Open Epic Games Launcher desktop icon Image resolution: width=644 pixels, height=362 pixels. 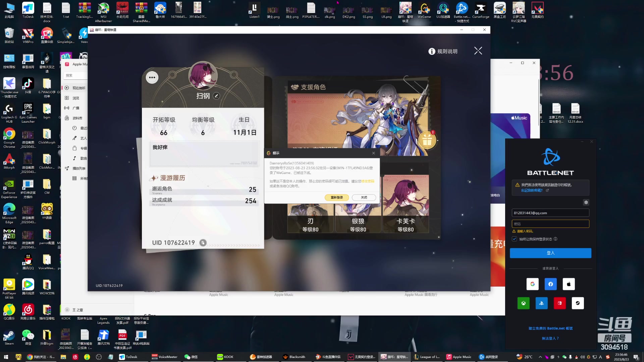(x=28, y=113)
